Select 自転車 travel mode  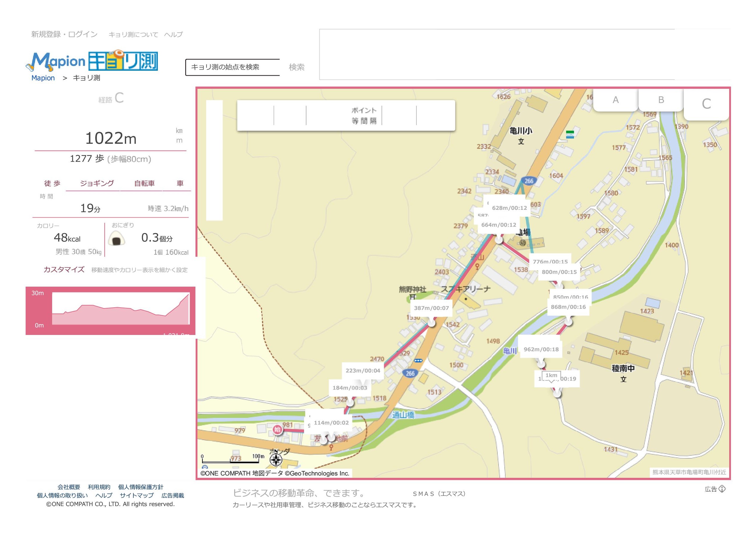144,184
